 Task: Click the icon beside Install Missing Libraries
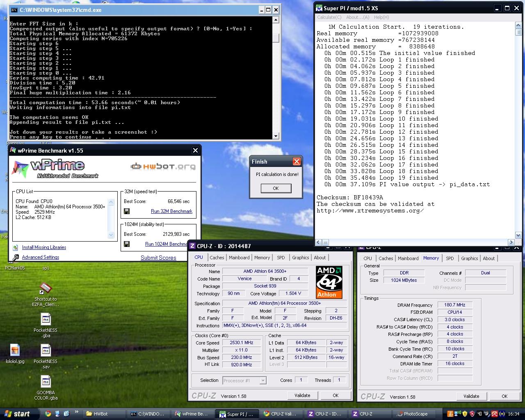point(16,247)
